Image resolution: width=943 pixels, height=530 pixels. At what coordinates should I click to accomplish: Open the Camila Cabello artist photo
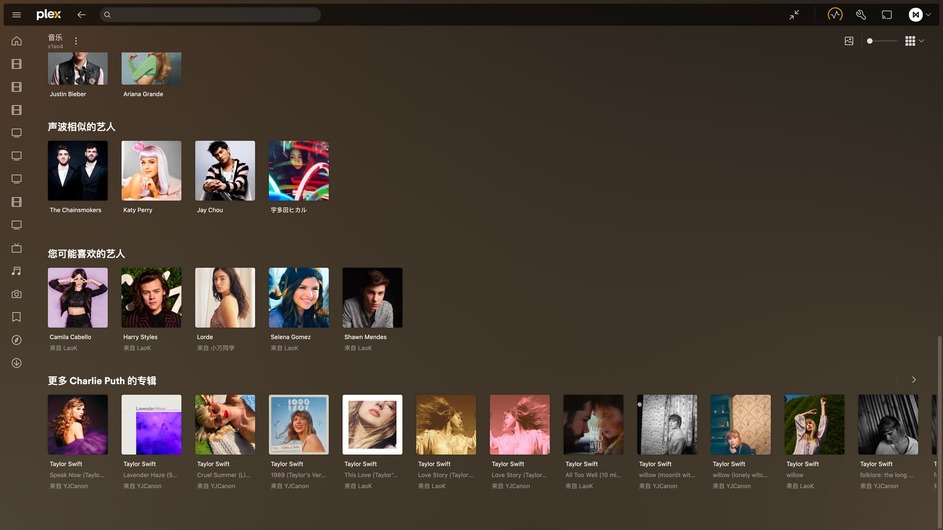[x=78, y=297]
